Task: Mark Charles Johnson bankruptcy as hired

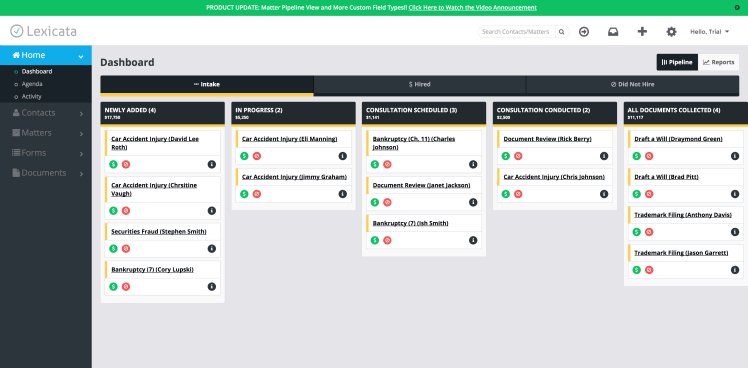Action: [375, 164]
